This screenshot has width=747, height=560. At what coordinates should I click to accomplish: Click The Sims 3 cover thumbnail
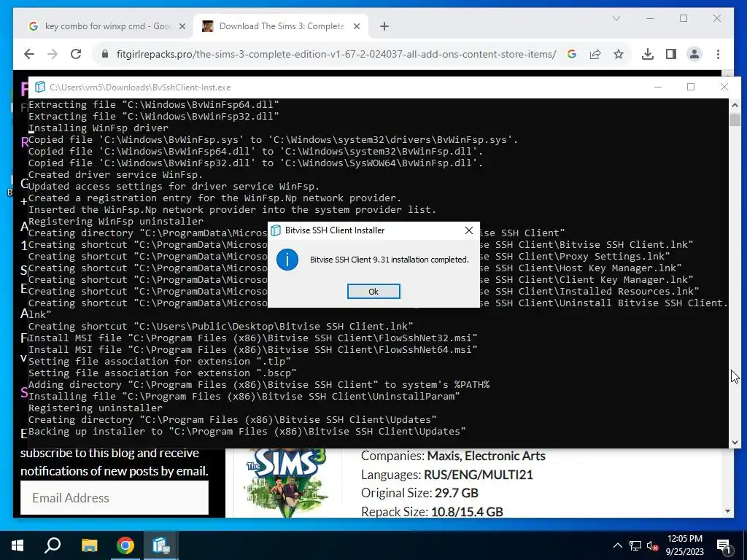click(x=286, y=482)
